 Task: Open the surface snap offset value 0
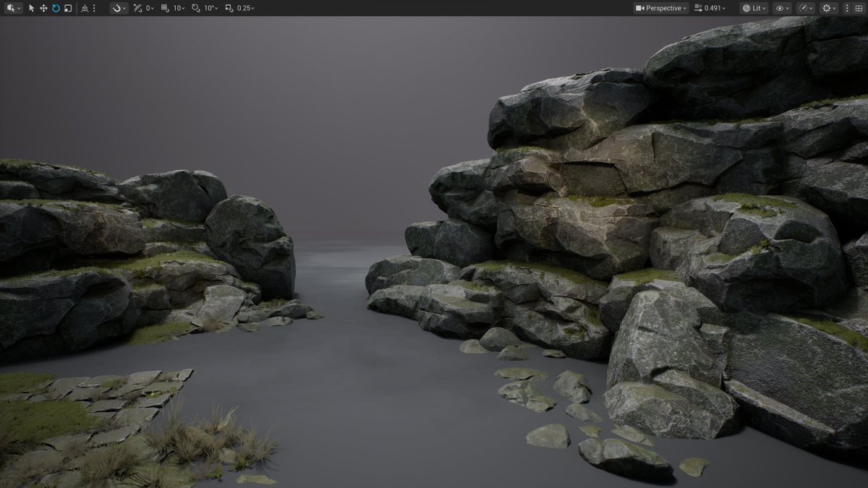tap(150, 8)
